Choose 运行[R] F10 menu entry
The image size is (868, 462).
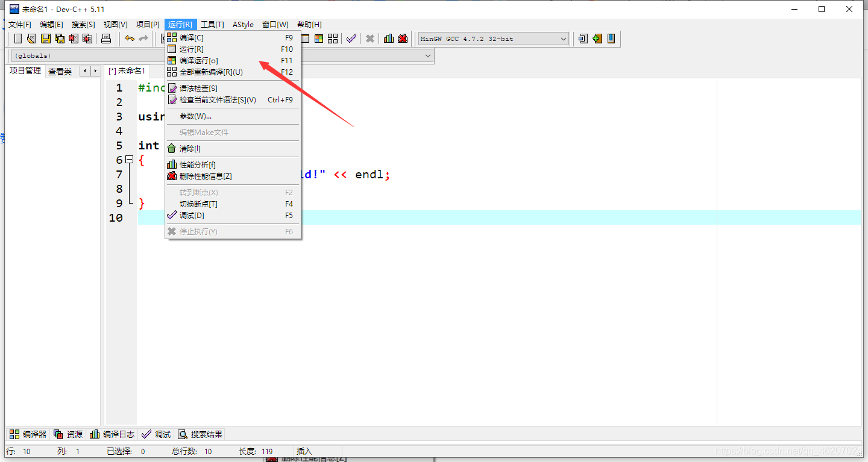coord(233,49)
